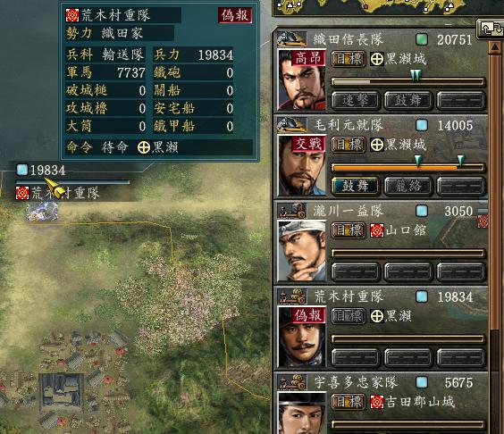Click the red crest beside 山口館

coord(377,230)
